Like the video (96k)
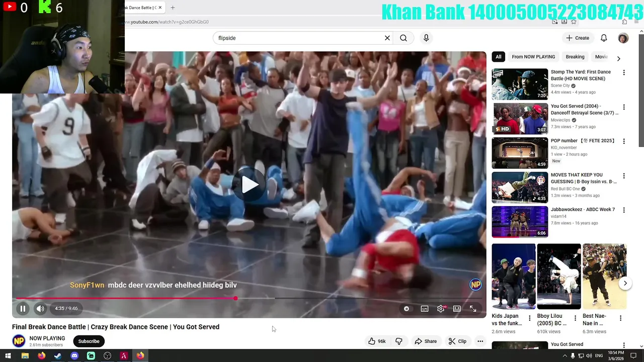Viewport: 644px width, 362px height. 377,341
